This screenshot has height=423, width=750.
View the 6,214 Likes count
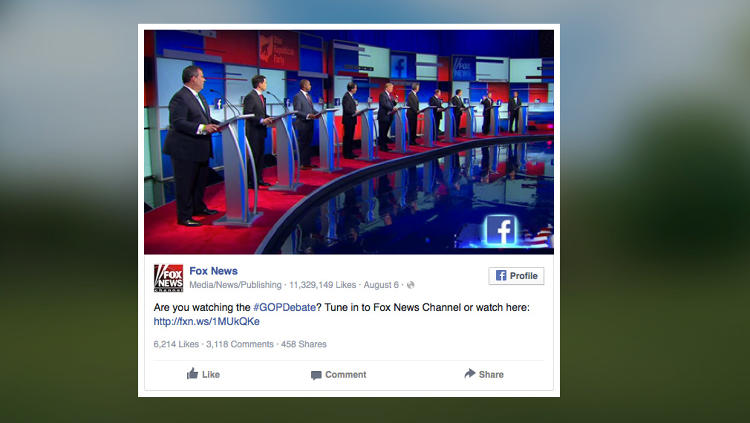[x=176, y=344]
